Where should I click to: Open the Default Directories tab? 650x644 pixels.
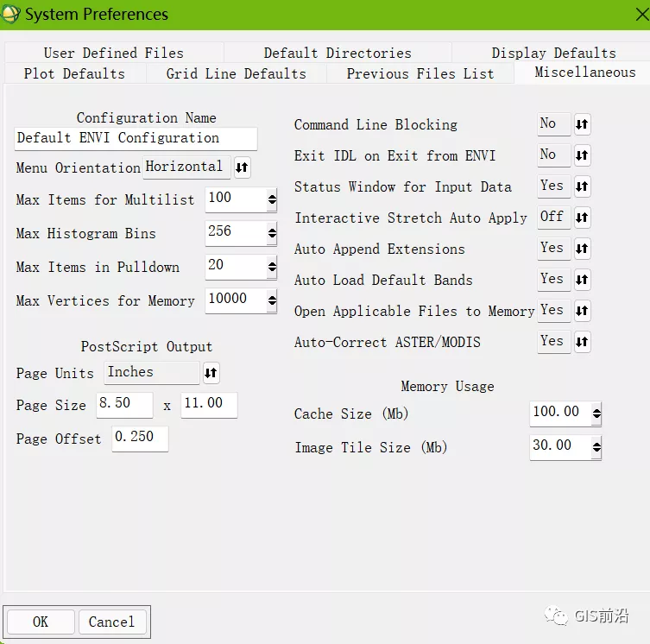[338, 53]
